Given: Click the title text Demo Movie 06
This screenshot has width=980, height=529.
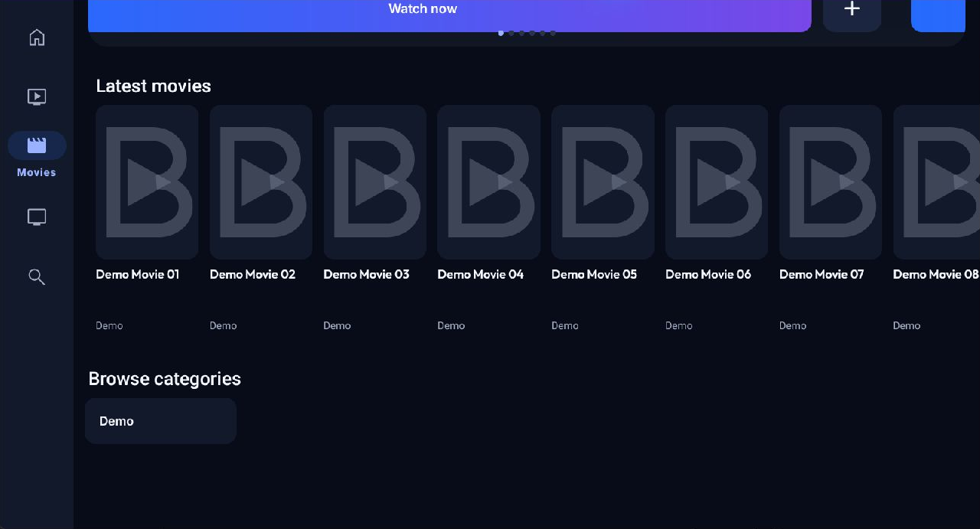Looking at the screenshot, I should (x=708, y=274).
